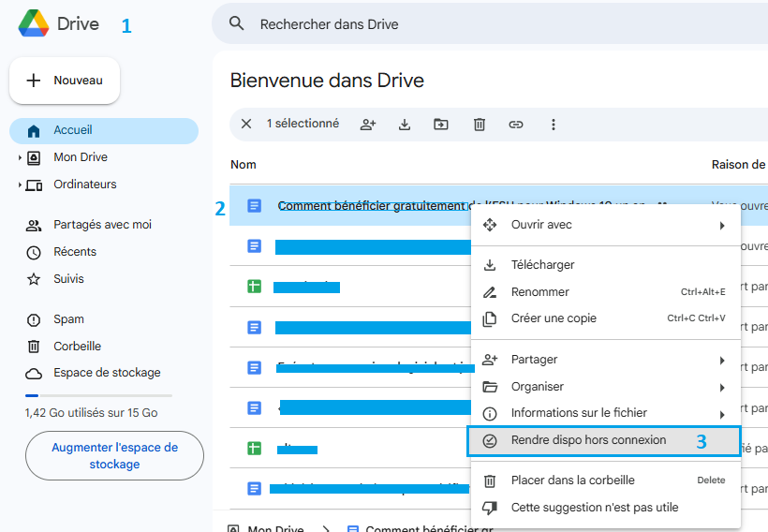
Task: Open the three-dot more actions menu
Action: pyautogui.click(x=554, y=125)
